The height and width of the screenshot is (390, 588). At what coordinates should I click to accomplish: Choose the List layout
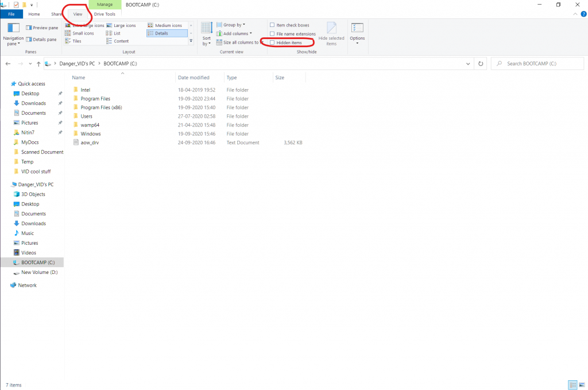pyautogui.click(x=113, y=33)
